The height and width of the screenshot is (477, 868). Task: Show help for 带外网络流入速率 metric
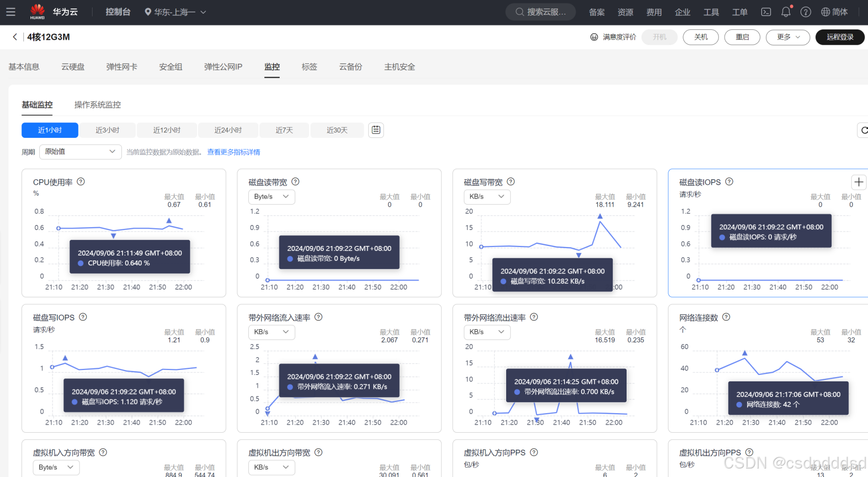point(319,317)
